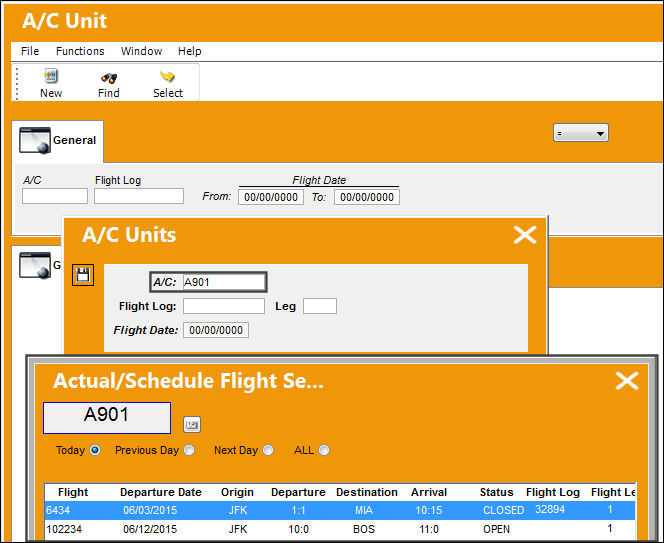The height and width of the screenshot is (543, 664).
Task: Open the File menu
Action: 30,51
